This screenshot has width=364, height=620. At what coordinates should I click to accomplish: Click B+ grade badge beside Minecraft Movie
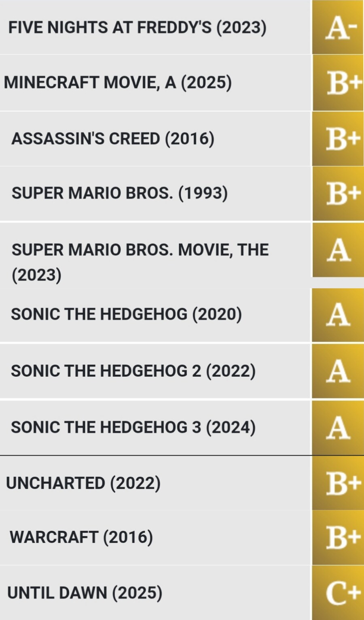pyautogui.click(x=338, y=83)
